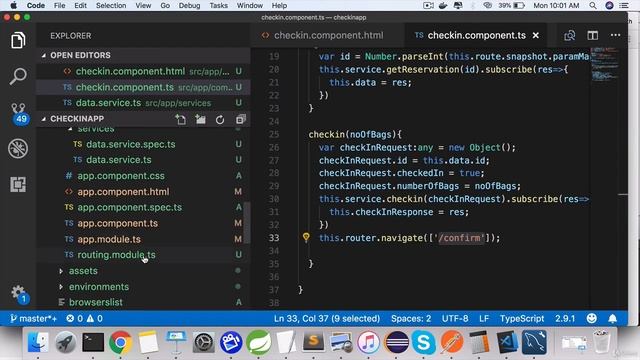This screenshot has height=360, width=640.
Task: Open the Manage gear icon
Action: 18,293
